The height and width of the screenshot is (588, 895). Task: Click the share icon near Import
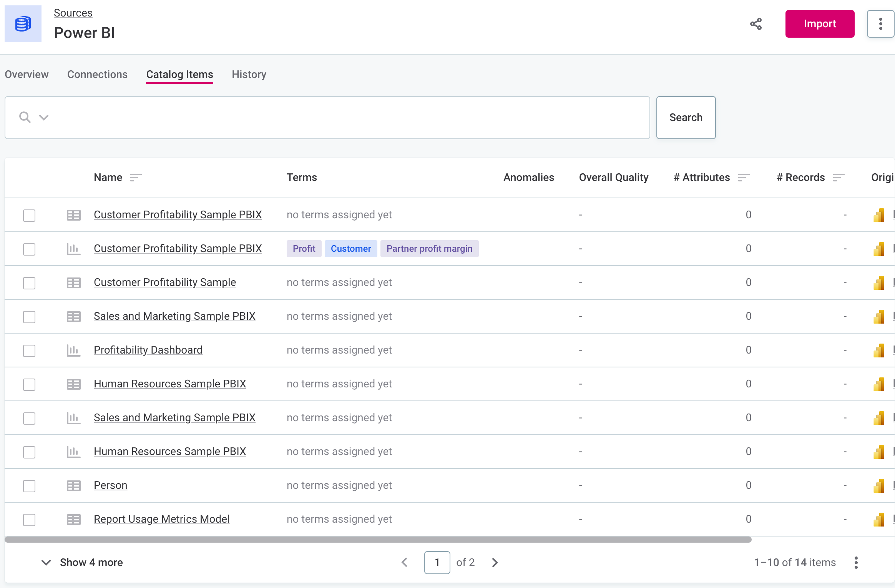tap(756, 24)
